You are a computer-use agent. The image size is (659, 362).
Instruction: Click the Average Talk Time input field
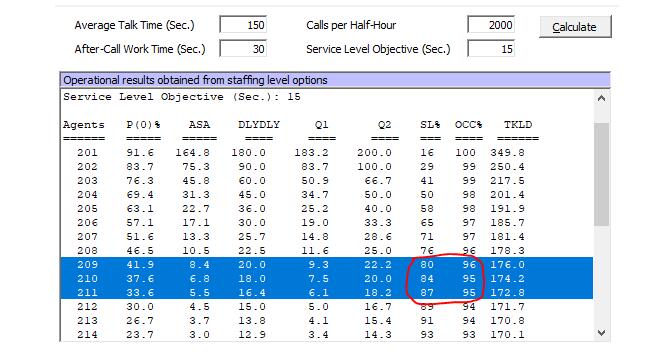click(243, 25)
